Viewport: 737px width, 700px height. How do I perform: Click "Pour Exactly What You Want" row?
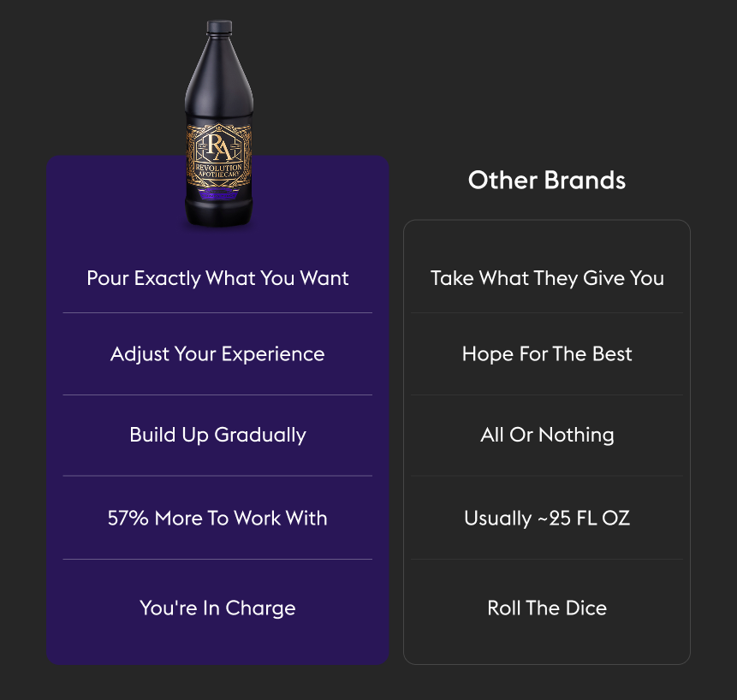[x=217, y=278]
